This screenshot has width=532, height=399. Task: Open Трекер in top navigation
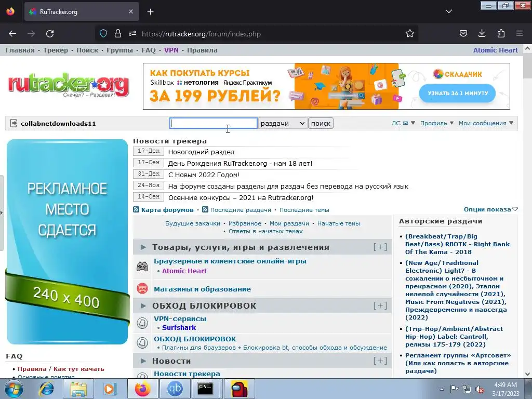(x=55, y=50)
